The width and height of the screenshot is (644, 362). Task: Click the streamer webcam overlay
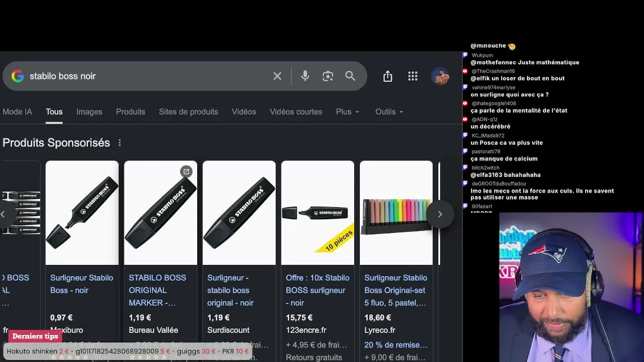(x=571, y=287)
